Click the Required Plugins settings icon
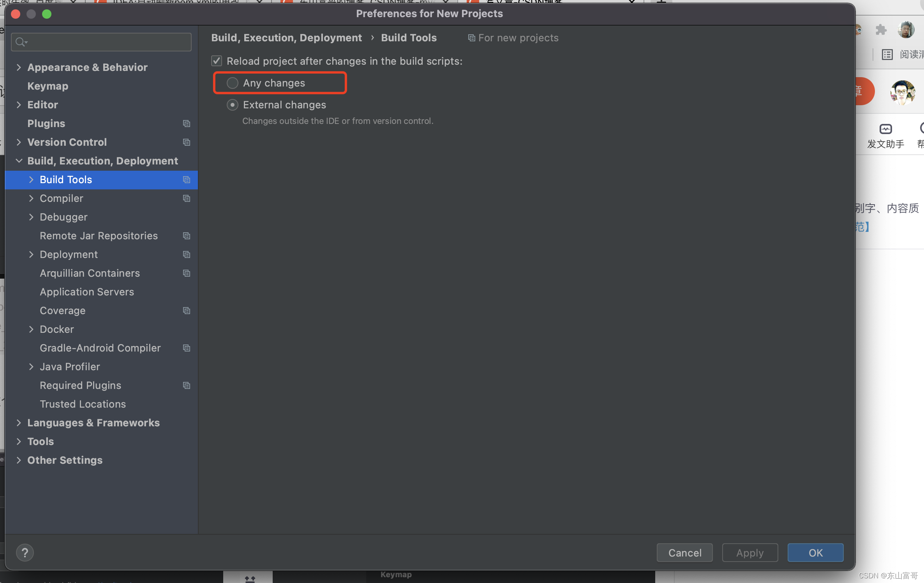 [x=187, y=385]
